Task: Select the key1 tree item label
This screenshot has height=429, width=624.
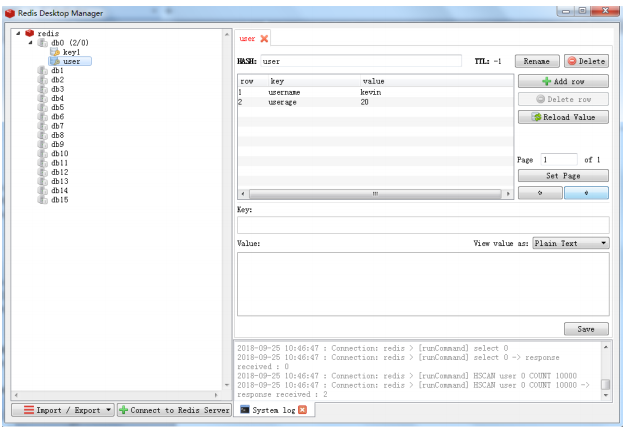Action: [71, 52]
